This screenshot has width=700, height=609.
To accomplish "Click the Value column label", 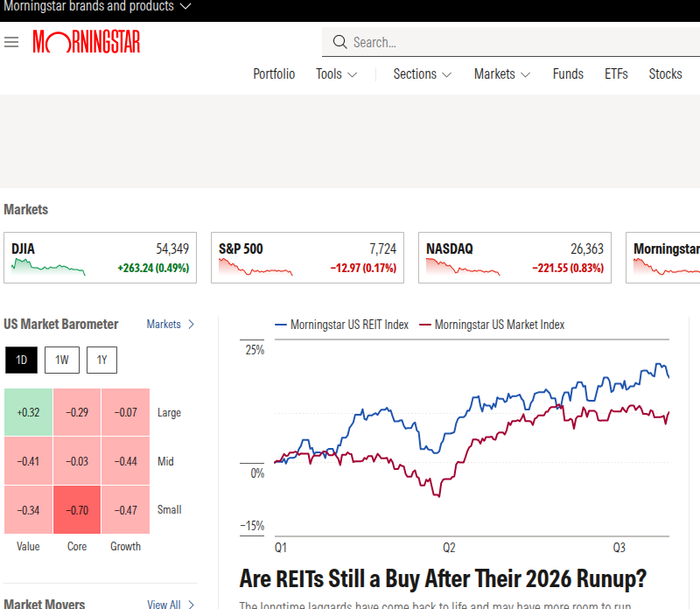I will coord(28,547).
